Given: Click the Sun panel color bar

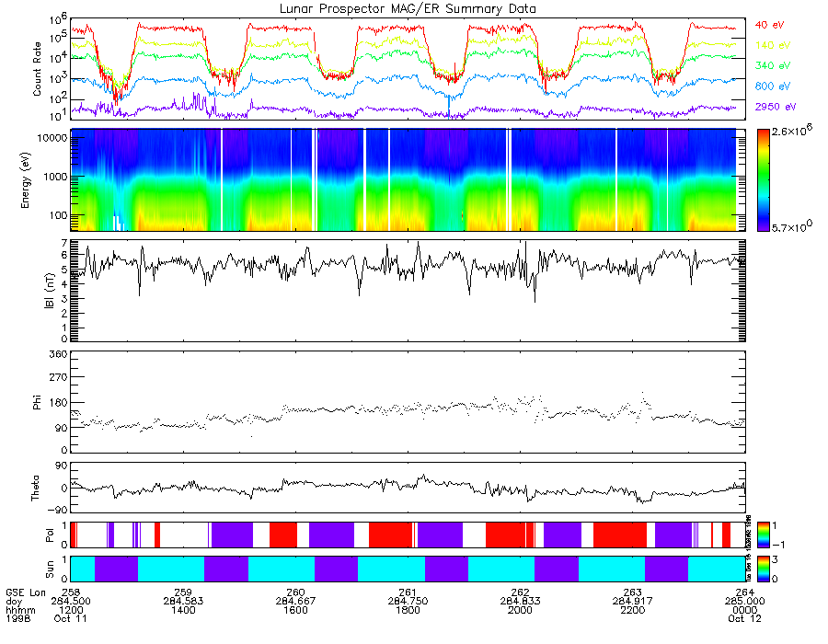Looking at the screenshot, I should click(x=763, y=569).
